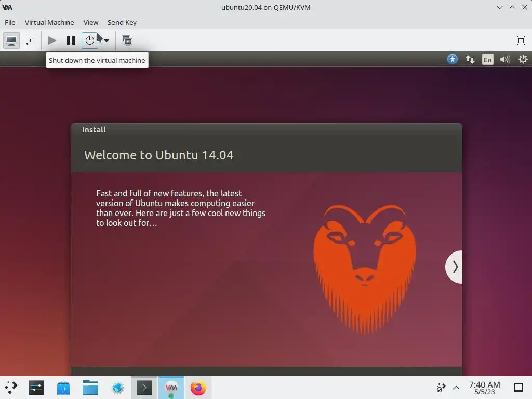Image resolution: width=532 pixels, height=399 pixels.
Task: Open the globe web browser icon
Action: 118,388
